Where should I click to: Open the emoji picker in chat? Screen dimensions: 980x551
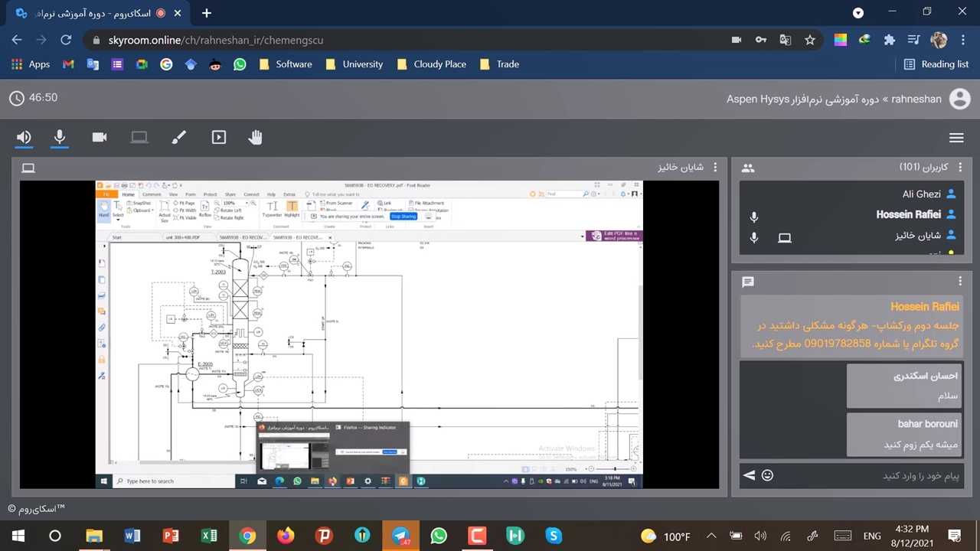click(767, 475)
